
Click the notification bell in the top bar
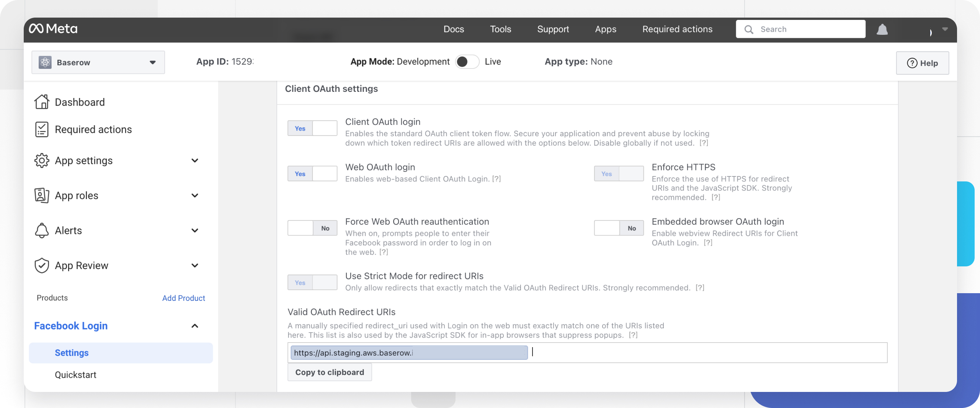click(x=882, y=29)
